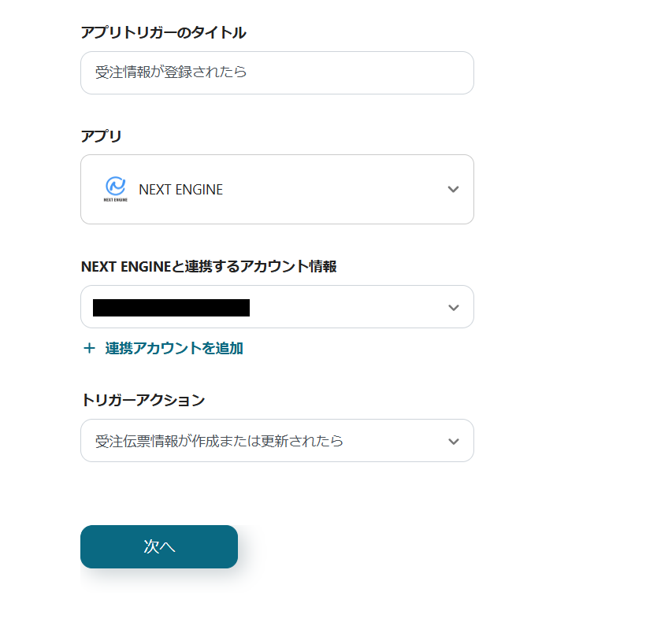Click the 受注伝票情報が作成または更新されたら option text
This screenshot has height=644, width=657.
coord(219,441)
